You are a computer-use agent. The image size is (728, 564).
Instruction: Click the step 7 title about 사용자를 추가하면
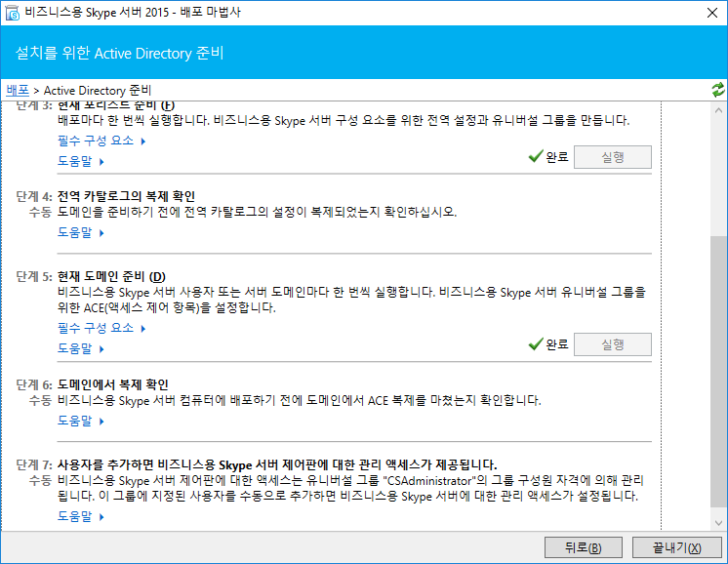click(x=277, y=464)
